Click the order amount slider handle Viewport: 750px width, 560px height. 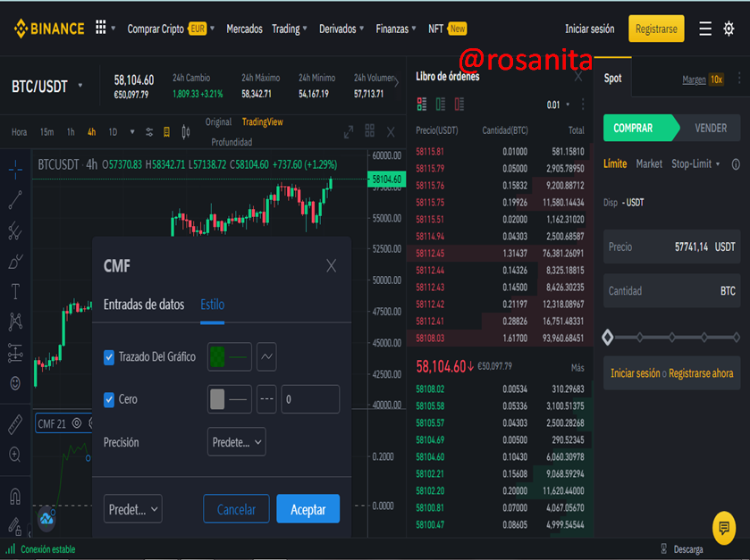coord(608,337)
